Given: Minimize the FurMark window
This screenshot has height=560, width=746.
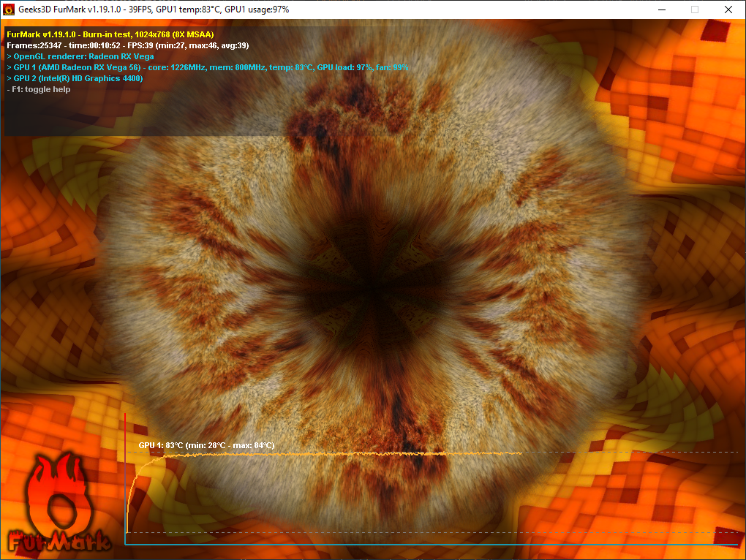Looking at the screenshot, I should coord(662,10).
